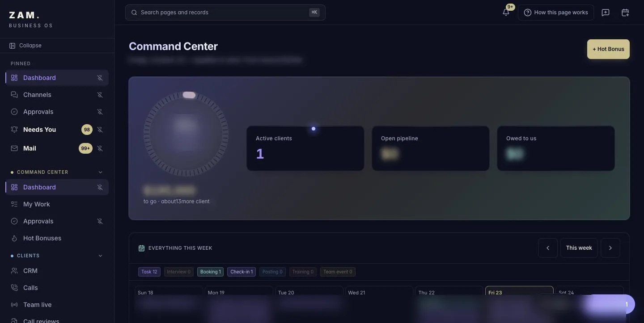This screenshot has height=323, width=644.
Task: Click the Collapse sidebar icon
Action: click(x=13, y=46)
